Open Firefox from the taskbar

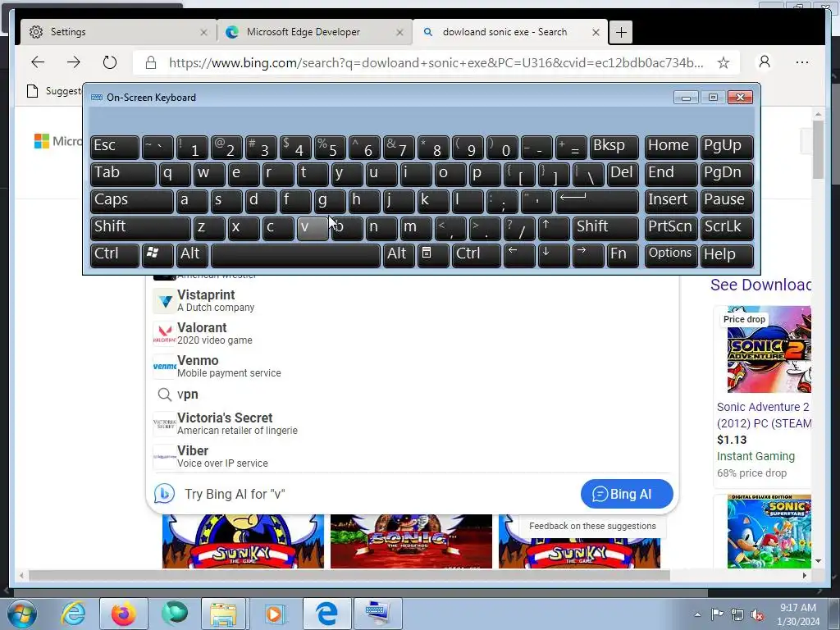click(x=123, y=614)
